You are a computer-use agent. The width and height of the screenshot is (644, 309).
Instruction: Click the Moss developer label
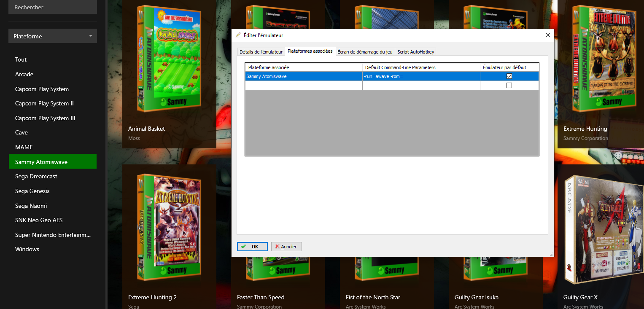tap(134, 138)
